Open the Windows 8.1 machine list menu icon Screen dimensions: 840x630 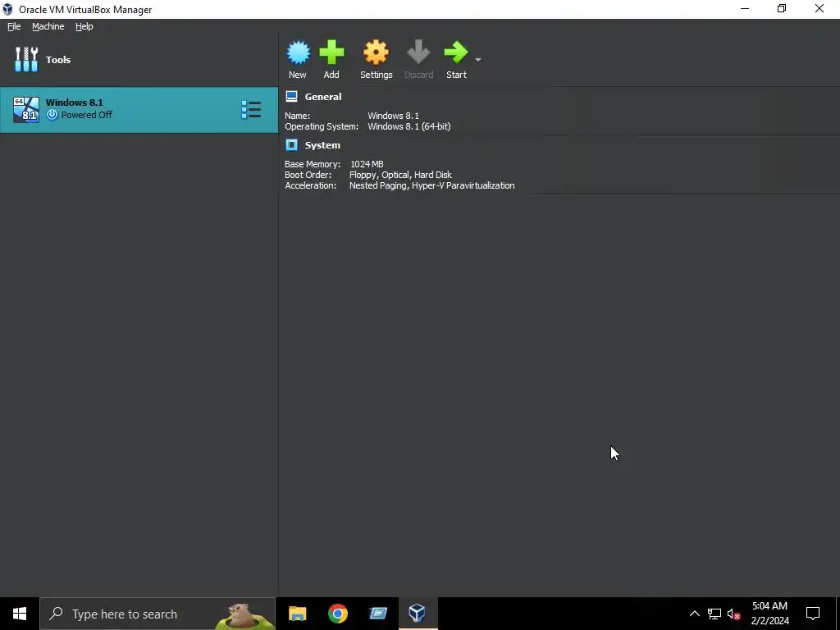(x=251, y=110)
